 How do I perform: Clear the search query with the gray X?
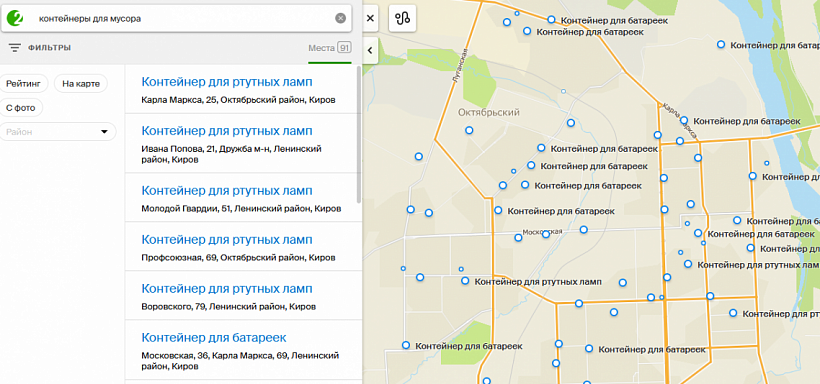pos(340,18)
